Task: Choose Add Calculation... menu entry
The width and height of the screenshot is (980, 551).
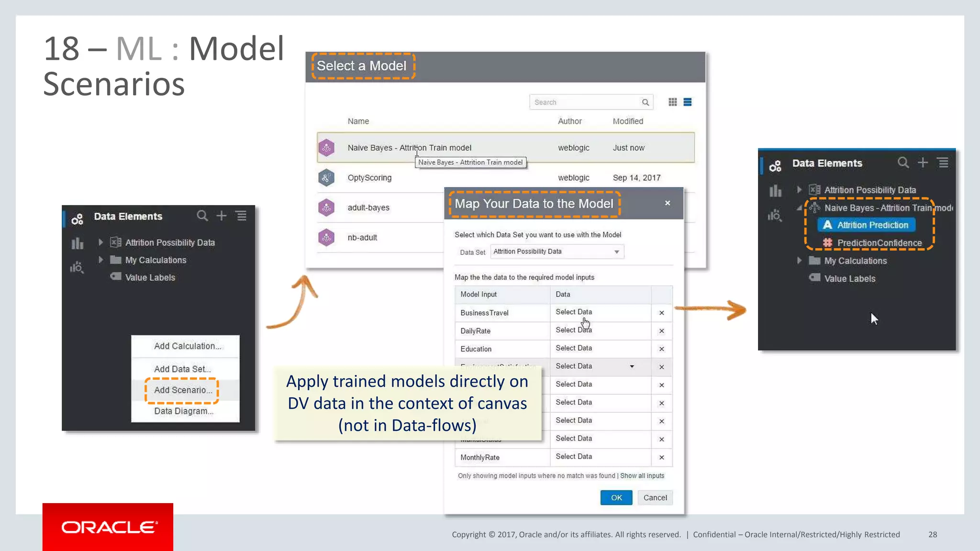Action: 186,346
